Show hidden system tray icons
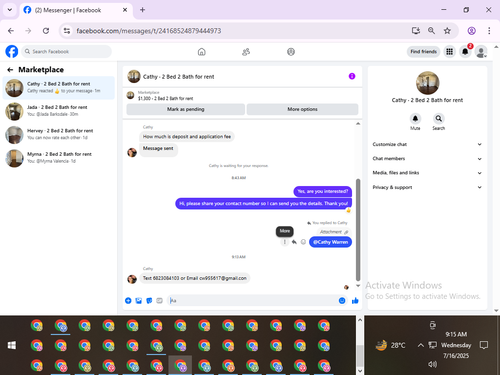 coord(421,345)
